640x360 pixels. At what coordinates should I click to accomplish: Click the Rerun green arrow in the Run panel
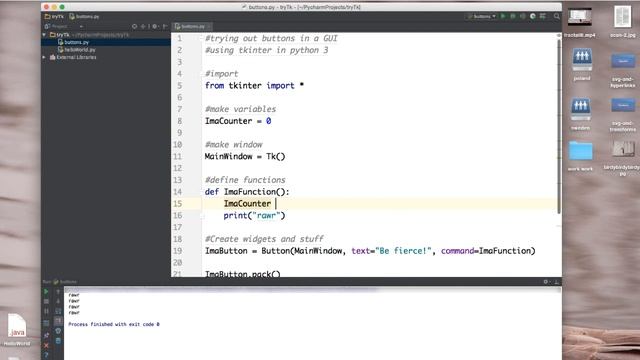46,291
